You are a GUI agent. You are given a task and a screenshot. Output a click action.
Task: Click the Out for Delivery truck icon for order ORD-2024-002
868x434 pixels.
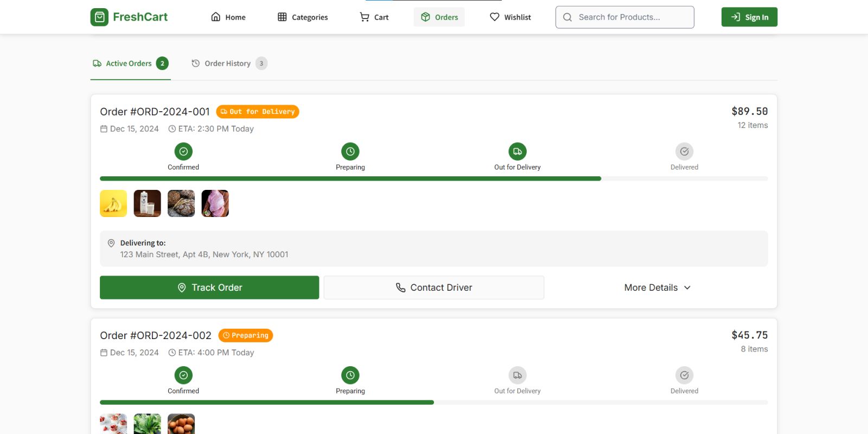click(x=518, y=375)
